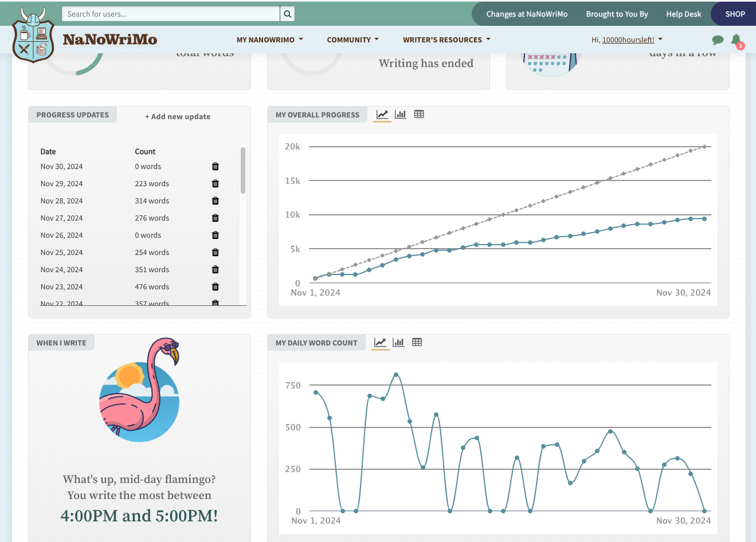The width and height of the screenshot is (756, 542).
Task: Go to the Help Desk
Action: point(683,14)
